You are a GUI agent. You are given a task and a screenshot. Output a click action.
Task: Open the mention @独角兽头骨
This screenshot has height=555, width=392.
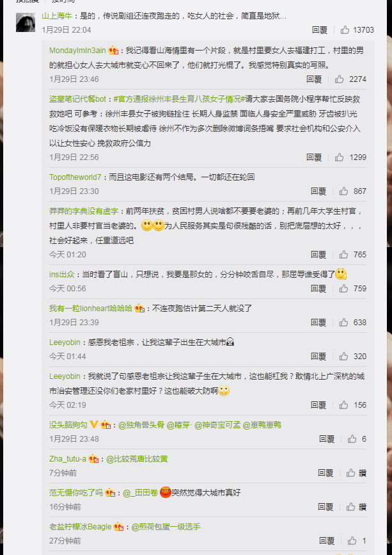[141, 425]
